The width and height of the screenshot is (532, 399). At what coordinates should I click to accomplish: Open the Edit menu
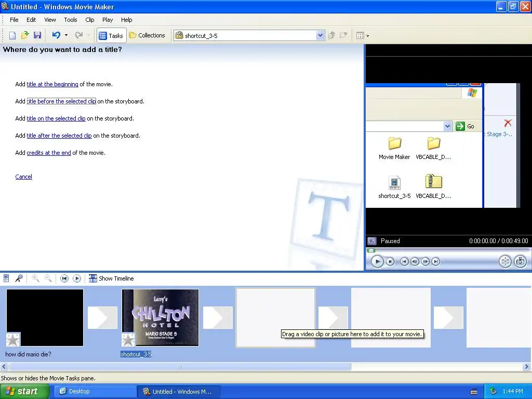(x=31, y=20)
